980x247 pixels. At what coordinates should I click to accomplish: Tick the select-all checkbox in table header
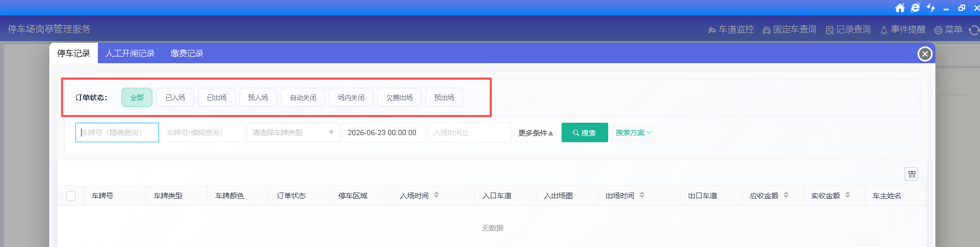71,196
